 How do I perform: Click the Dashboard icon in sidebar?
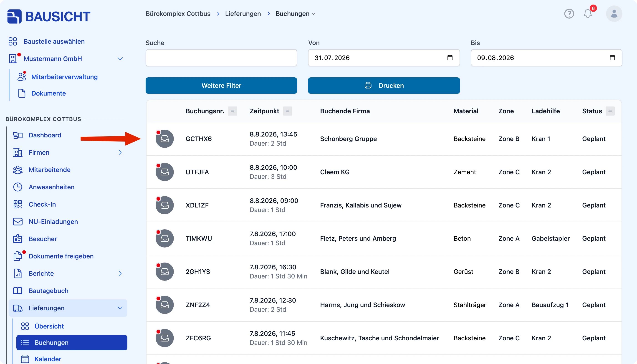click(x=18, y=135)
